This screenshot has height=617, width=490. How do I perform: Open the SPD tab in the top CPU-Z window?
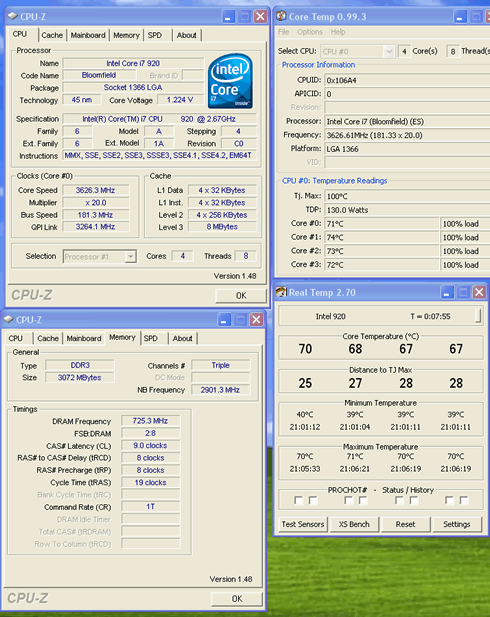pos(155,35)
